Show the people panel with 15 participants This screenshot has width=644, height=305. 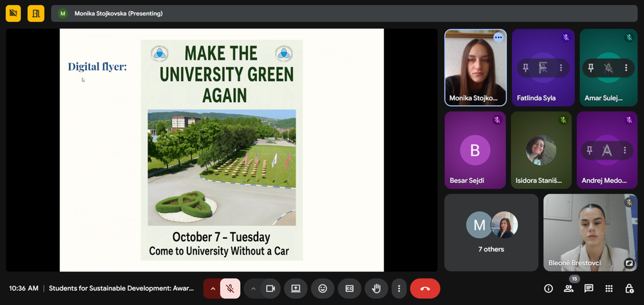[569, 288]
